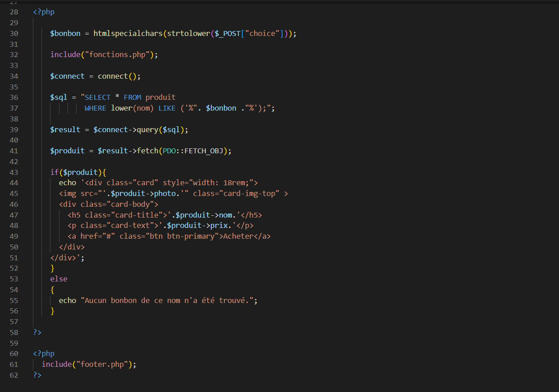Click the opening <?php tag on line 28
559x392 pixels.
coord(44,12)
